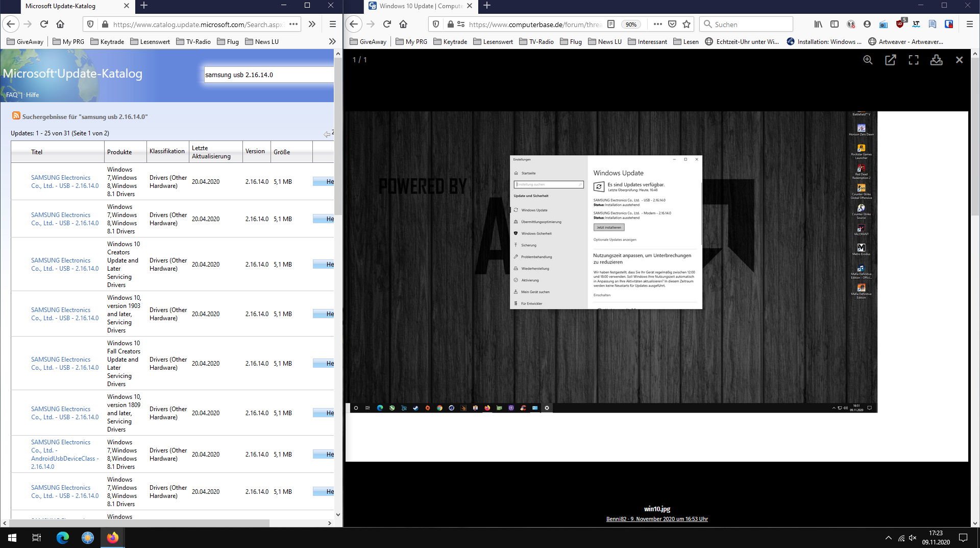Go back in the right Firefox window
Viewport: 980px width, 548px height.
354,24
